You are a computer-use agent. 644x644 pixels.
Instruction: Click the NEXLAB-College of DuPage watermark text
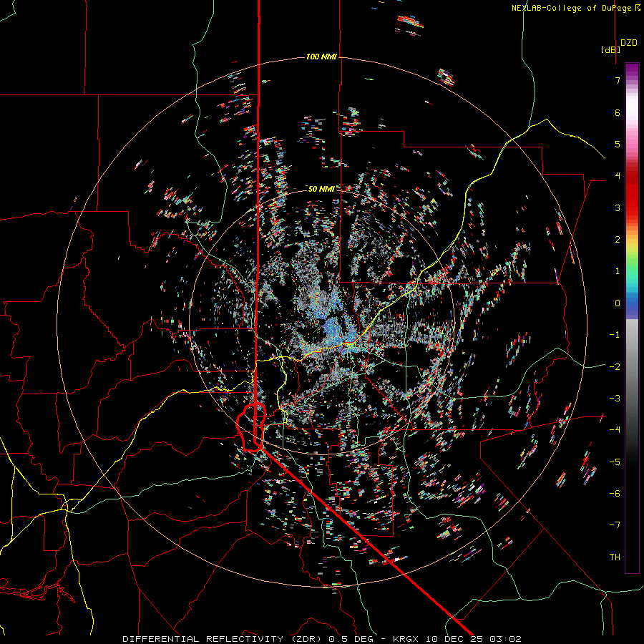576,8
